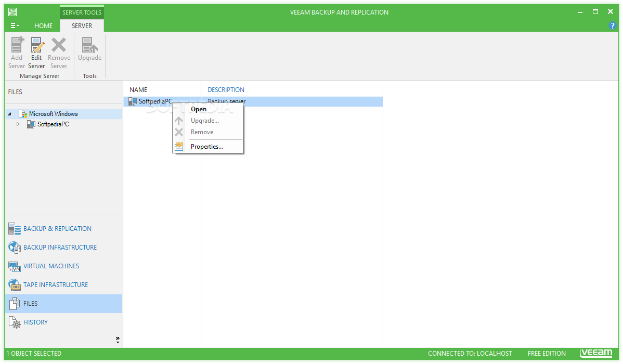Click Backup server description cell
Screen dimensions: 623x364
coord(226,101)
